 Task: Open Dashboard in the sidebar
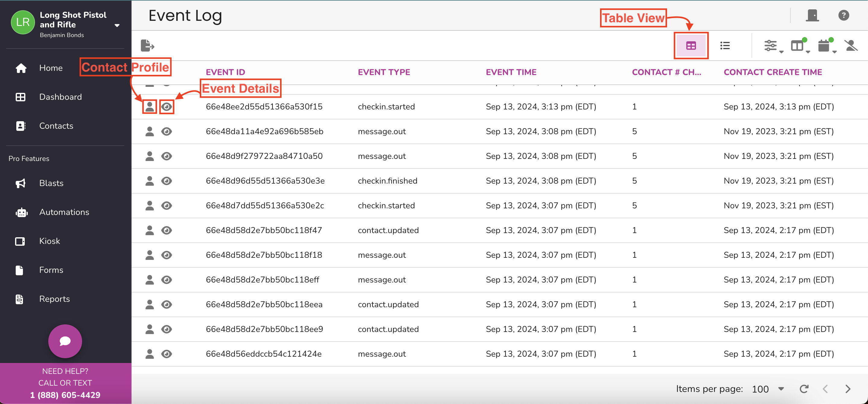(x=49, y=97)
